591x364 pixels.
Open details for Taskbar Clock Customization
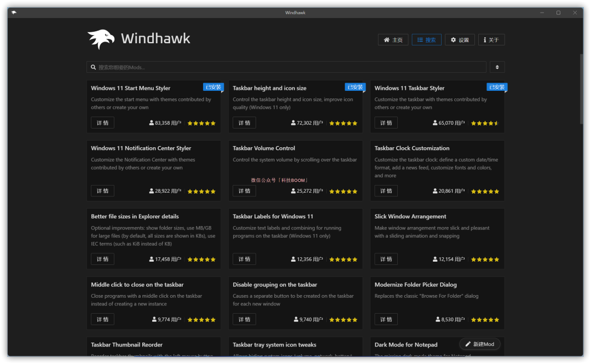386,191
